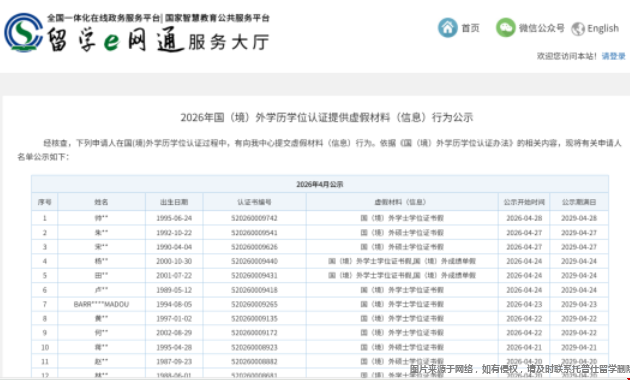
Task: Click expiry date 2029-04-28
Action: (579, 218)
